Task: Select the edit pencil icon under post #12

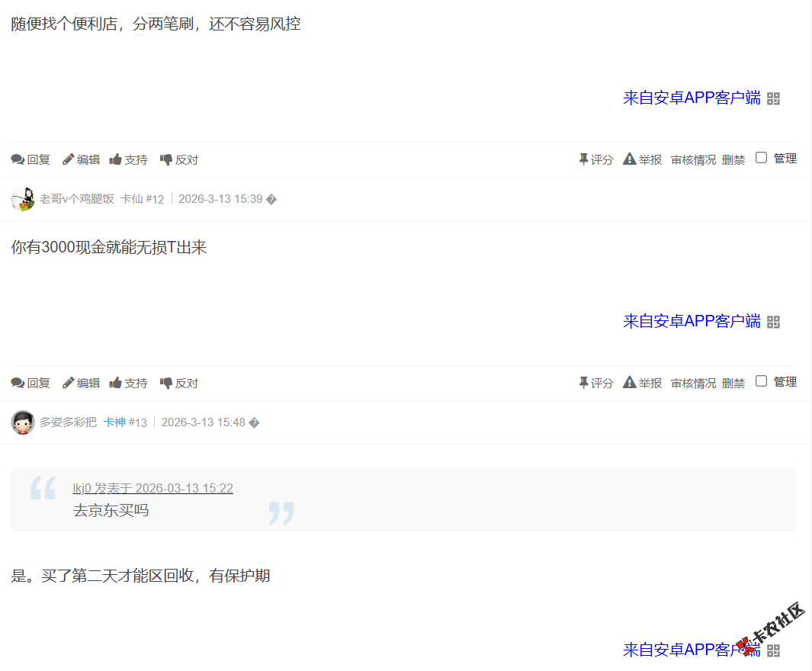Action: (67, 382)
